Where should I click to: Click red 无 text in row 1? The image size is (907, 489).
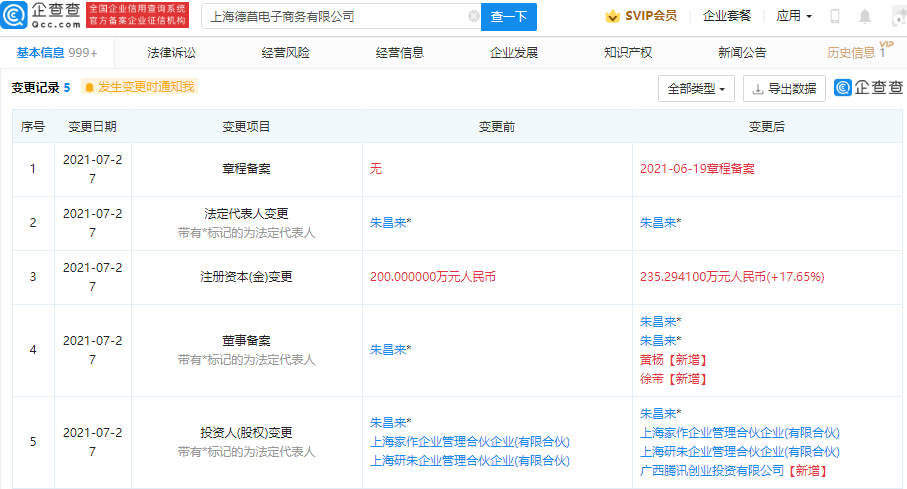(376, 169)
